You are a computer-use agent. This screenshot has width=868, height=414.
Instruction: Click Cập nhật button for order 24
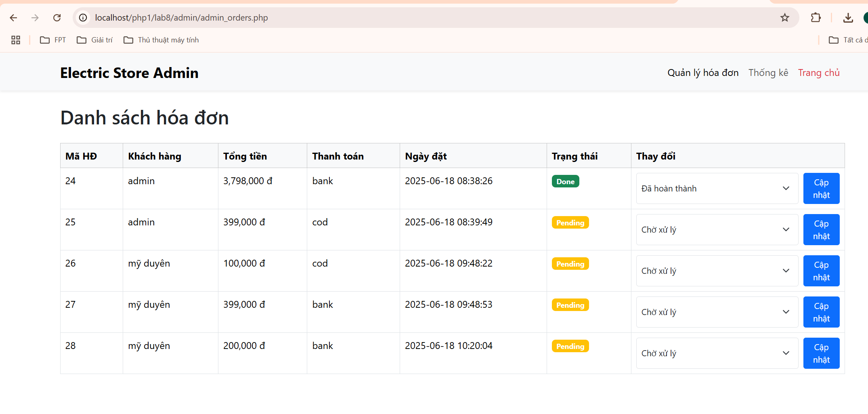(x=821, y=189)
